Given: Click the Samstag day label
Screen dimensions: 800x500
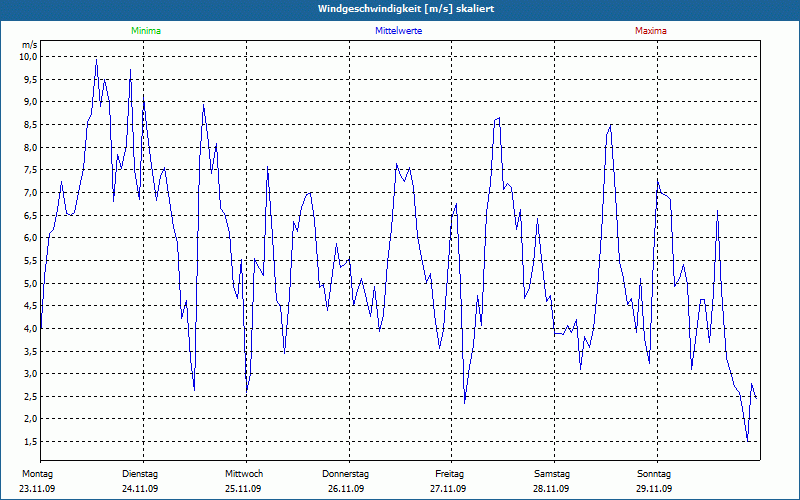Looking at the screenshot, I should (552, 474).
